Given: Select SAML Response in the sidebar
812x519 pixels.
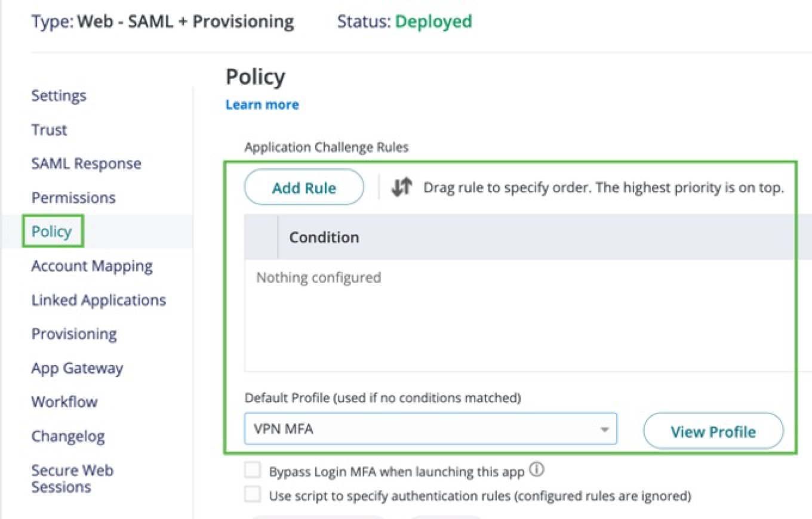Looking at the screenshot, I should click(86, 163).
